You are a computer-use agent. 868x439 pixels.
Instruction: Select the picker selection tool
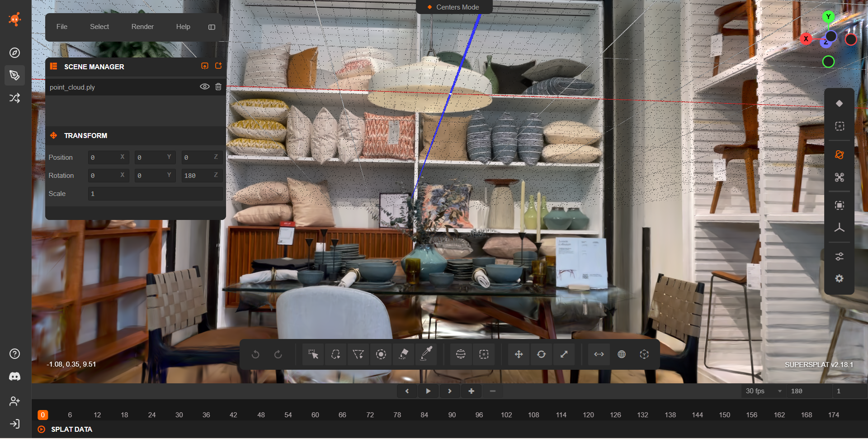[313, 354]
